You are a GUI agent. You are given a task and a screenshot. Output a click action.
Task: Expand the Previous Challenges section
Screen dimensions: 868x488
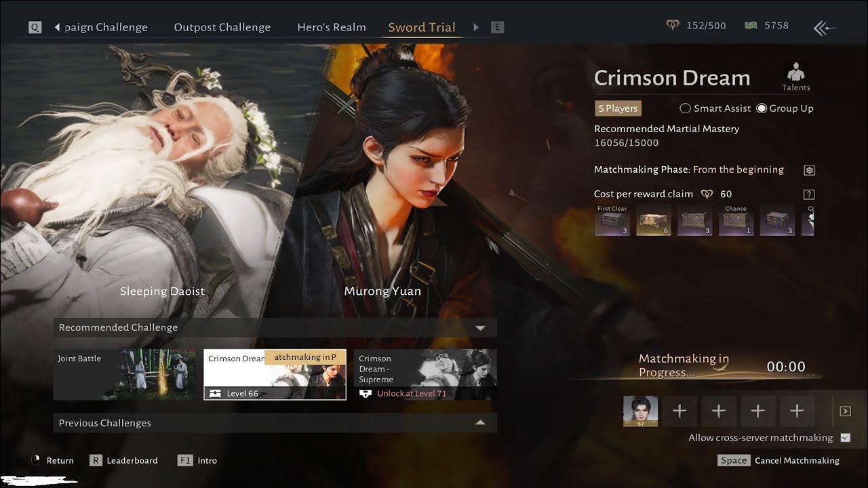(x=480, y=423)
